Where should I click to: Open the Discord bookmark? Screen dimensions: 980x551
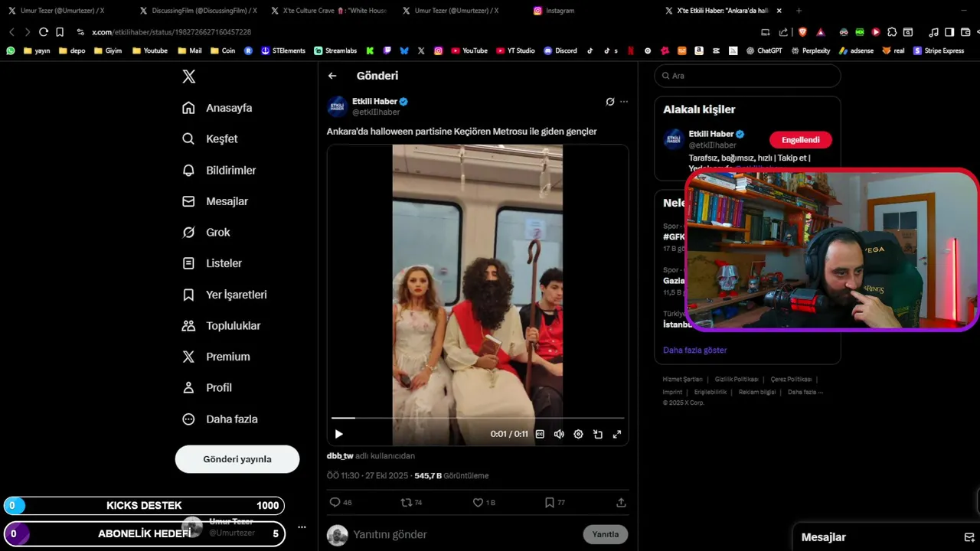pyautogui.click(x=560, y=51)
